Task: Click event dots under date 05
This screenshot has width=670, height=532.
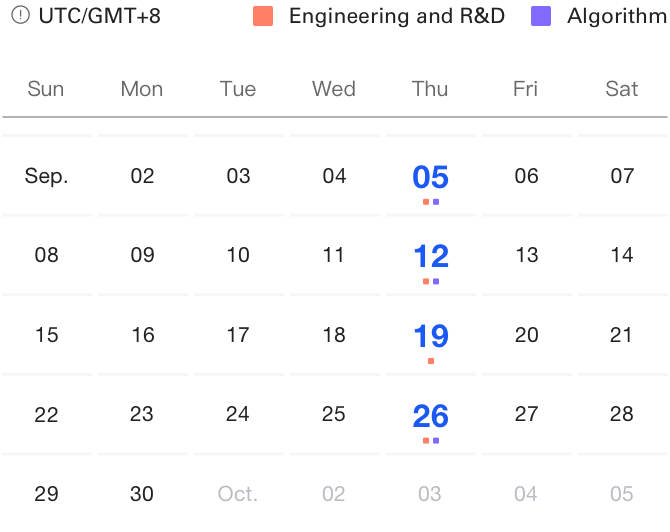Action: point(431,202)
